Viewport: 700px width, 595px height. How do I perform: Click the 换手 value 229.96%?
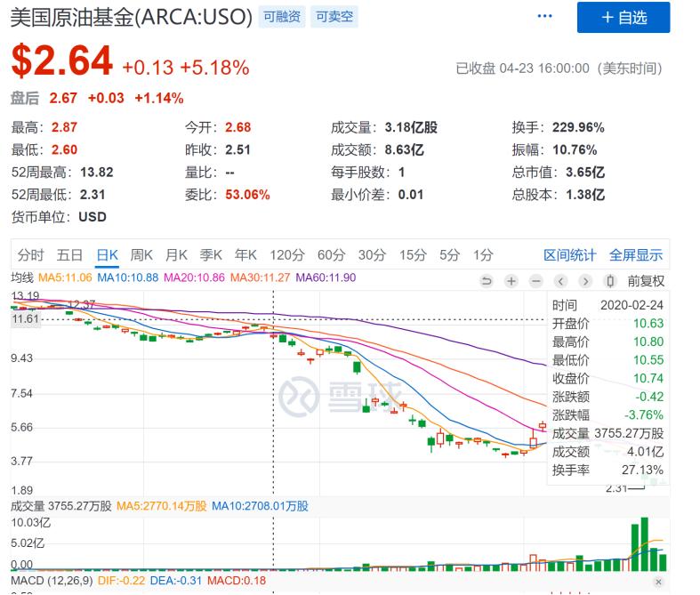tap(578, 127)
